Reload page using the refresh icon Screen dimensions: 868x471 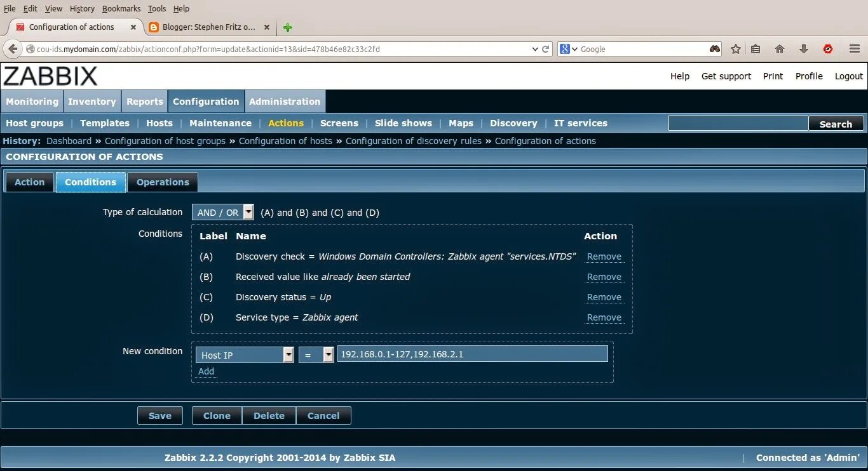(x=545, y=49)
